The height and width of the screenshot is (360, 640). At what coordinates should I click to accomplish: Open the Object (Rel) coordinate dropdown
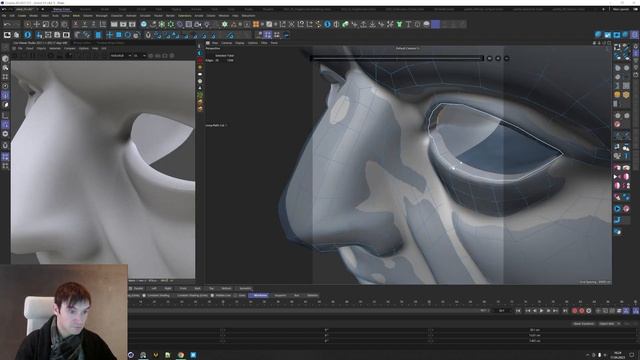click(608, 324)
